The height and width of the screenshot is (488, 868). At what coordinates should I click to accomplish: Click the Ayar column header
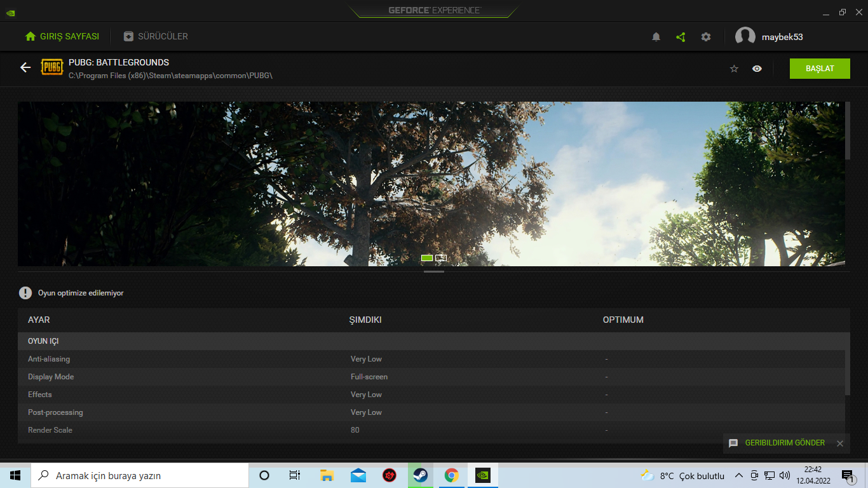tap(39, 320)
